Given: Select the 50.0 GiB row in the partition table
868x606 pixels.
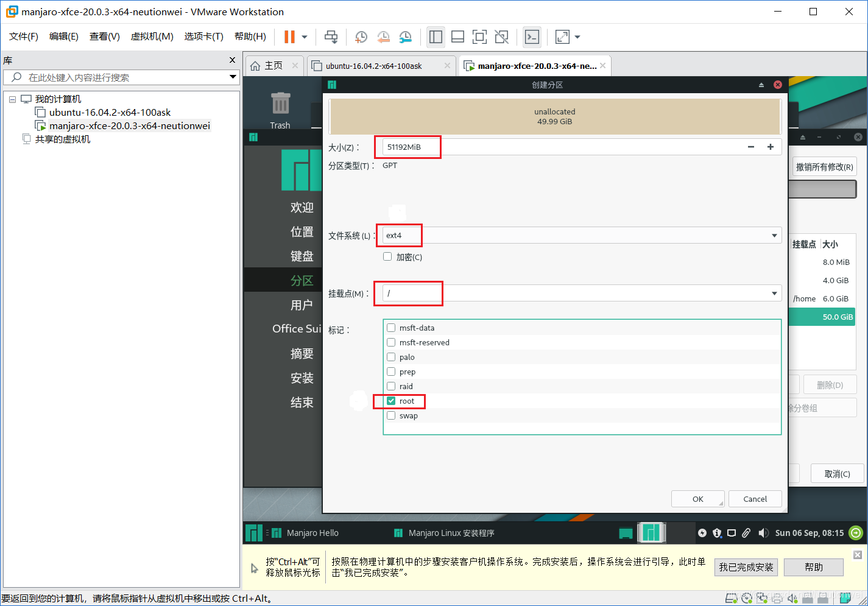Looking at the screenshot, I should (822, 317).
